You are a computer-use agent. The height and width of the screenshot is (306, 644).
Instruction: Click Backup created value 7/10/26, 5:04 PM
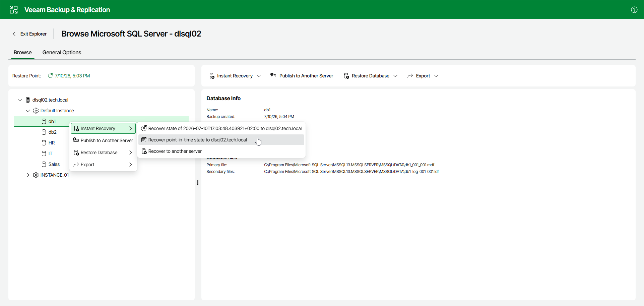279,117
